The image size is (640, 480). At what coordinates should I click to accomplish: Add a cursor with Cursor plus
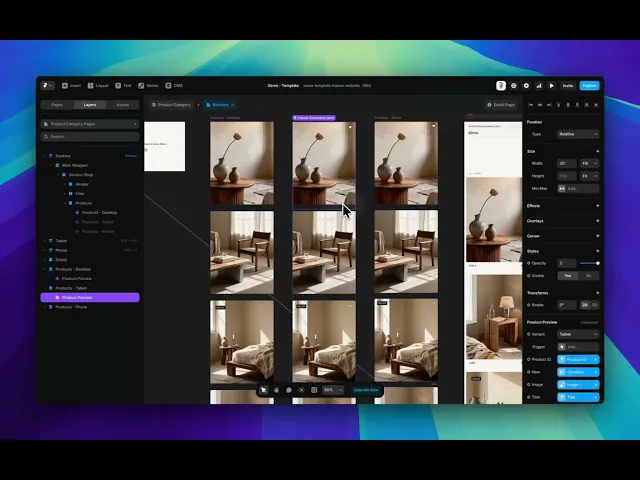click(597, 236)
